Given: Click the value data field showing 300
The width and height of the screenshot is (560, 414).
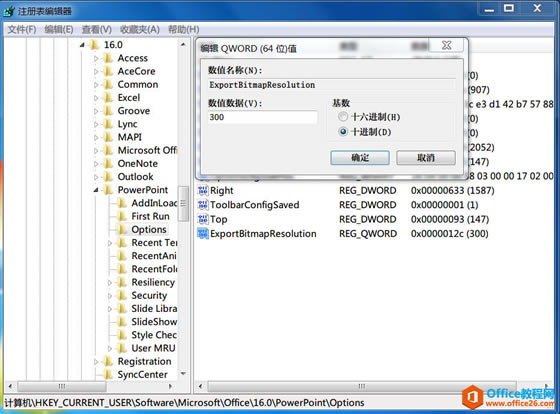Looking at the screenshot, I should point(262,117).
